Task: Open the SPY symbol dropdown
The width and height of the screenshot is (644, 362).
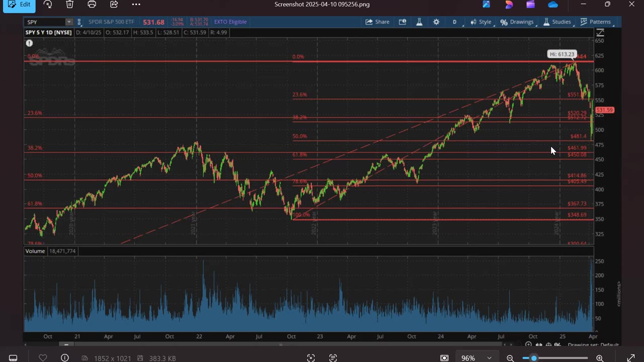Action: [69, 22]
